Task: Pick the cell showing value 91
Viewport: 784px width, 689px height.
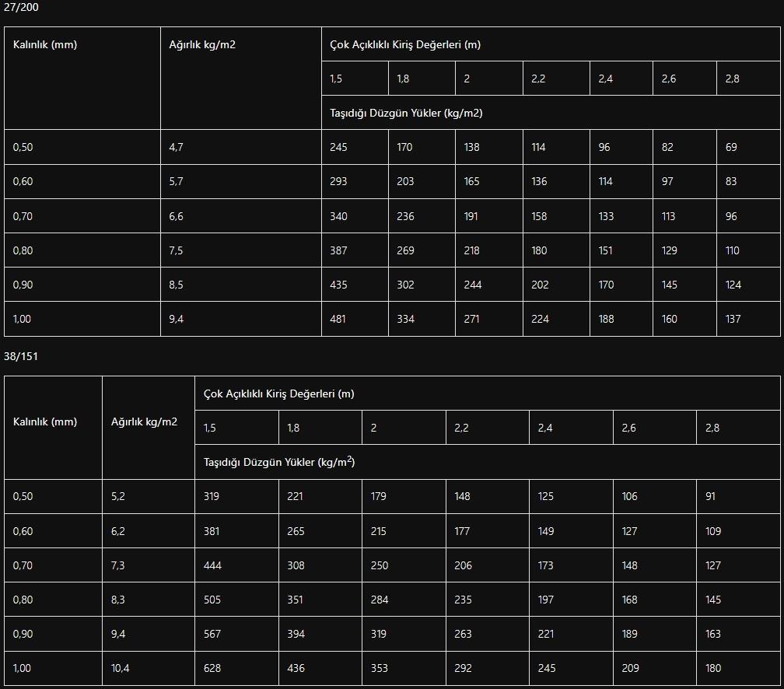Action: tap(710, 496)
